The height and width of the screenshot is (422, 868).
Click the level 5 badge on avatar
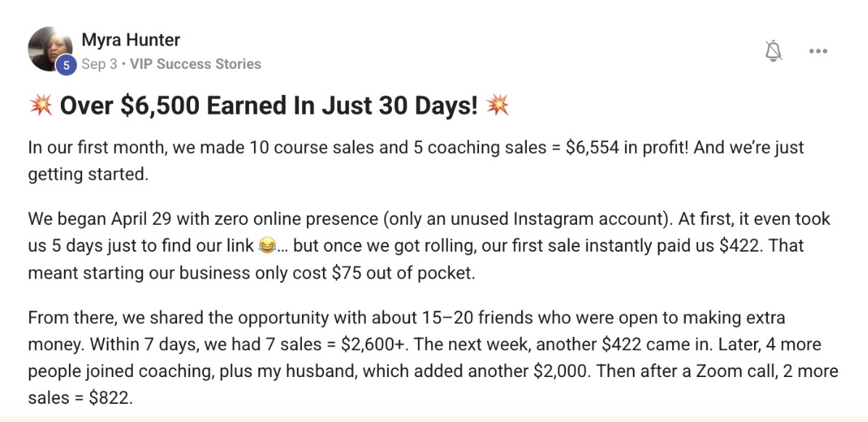click(67, 65)
